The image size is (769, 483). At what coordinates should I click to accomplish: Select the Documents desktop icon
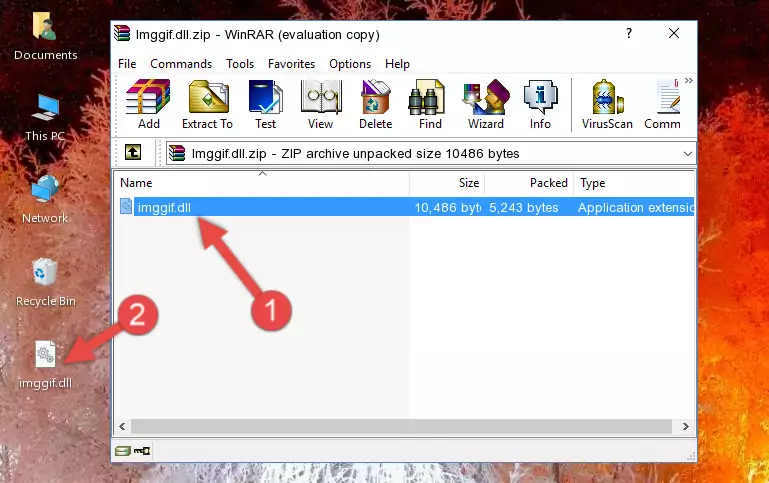pyautogui.click(x=45, y=35)
